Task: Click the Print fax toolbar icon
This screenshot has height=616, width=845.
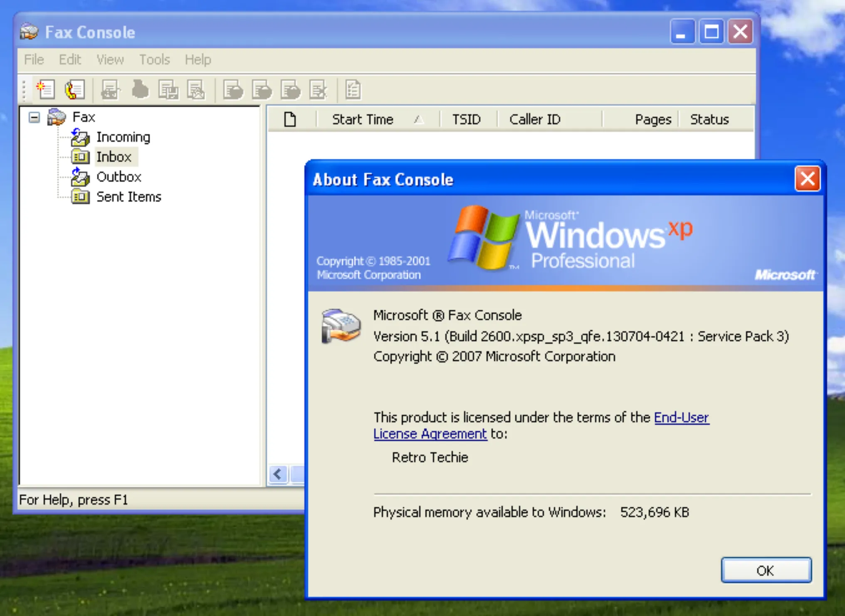Action: (109, 89)
